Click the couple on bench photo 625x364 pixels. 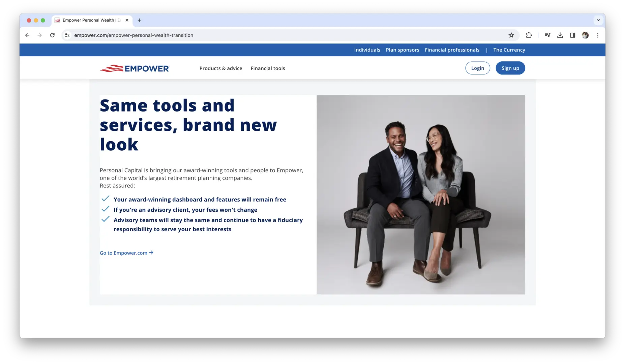[x=421, y=195]
